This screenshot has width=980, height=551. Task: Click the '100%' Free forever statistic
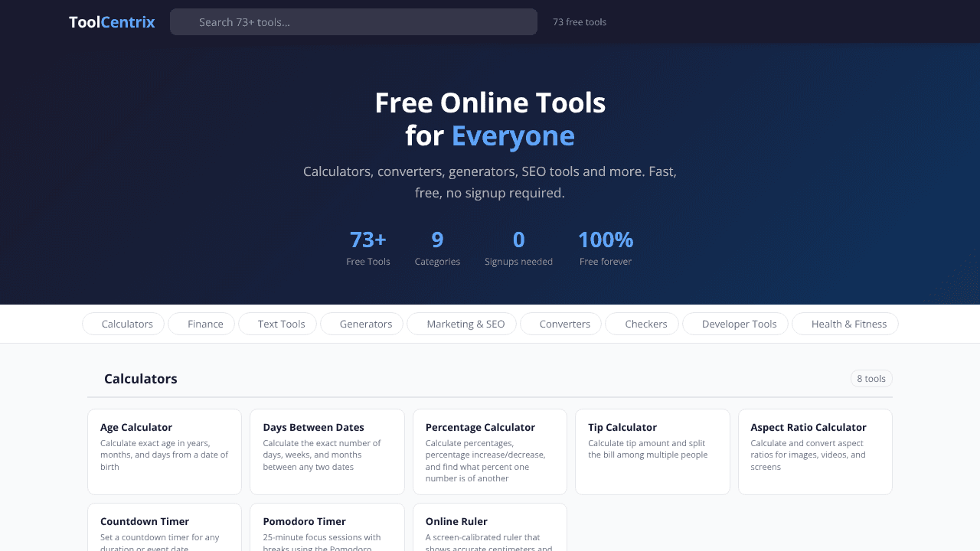[606, 248]
